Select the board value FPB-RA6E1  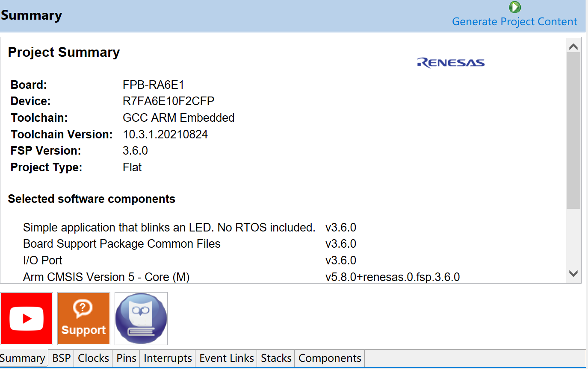point(154,85)
